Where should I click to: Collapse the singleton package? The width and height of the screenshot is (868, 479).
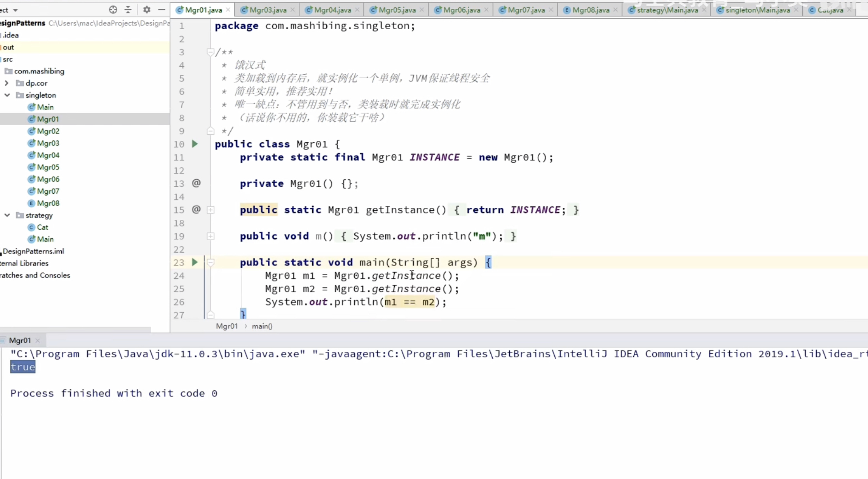[x=7, y=95]
